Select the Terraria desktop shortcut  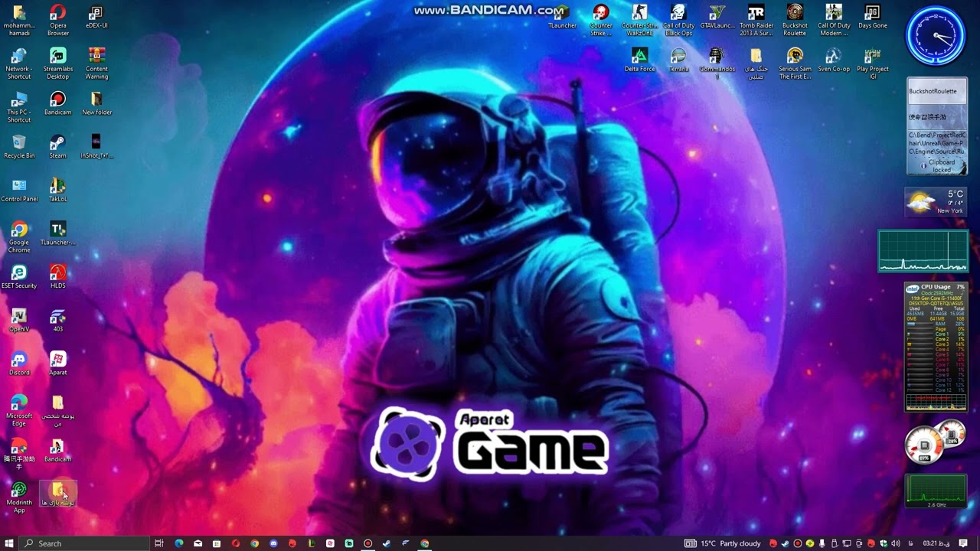pos(678,60)
